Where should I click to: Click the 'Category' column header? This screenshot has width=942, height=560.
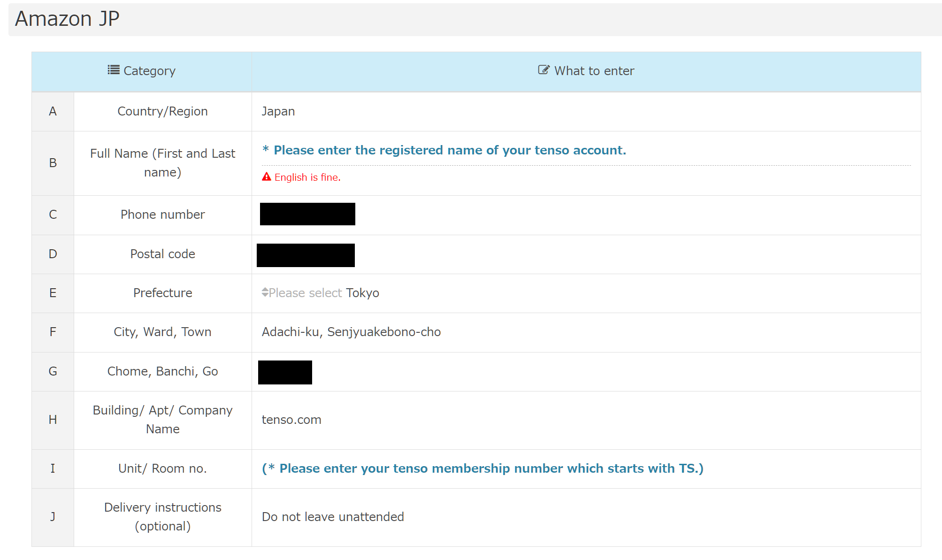tap(142, 71)
